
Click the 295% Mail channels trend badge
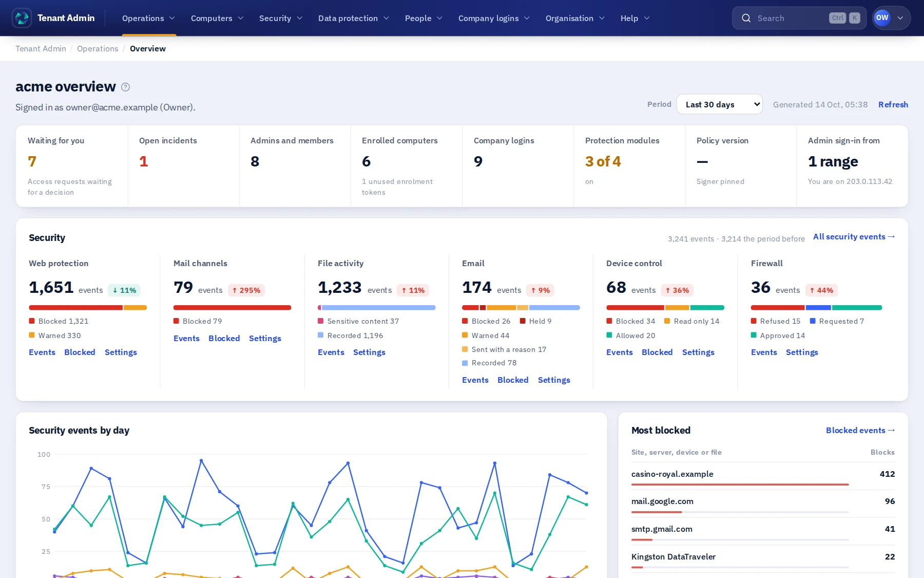246,290
